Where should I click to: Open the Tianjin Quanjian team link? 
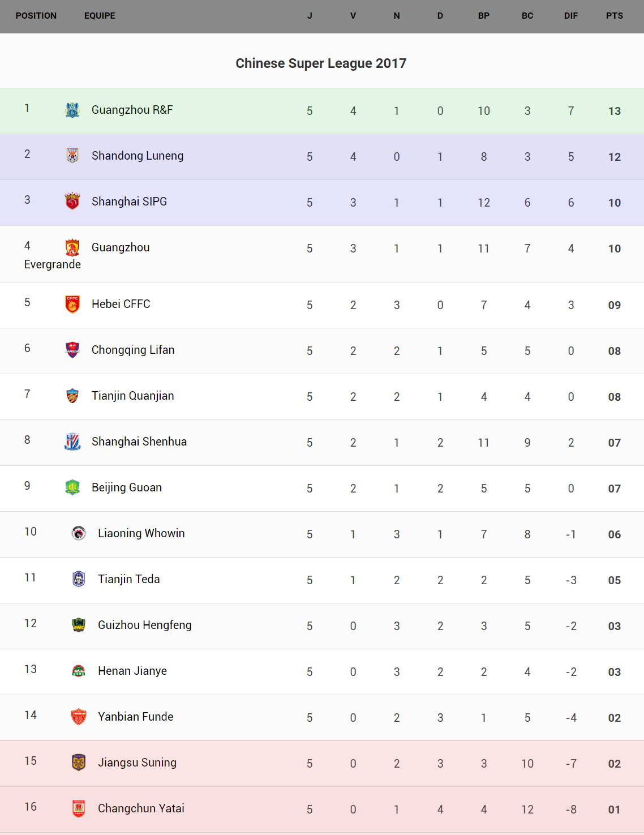[x=132, y=396]
